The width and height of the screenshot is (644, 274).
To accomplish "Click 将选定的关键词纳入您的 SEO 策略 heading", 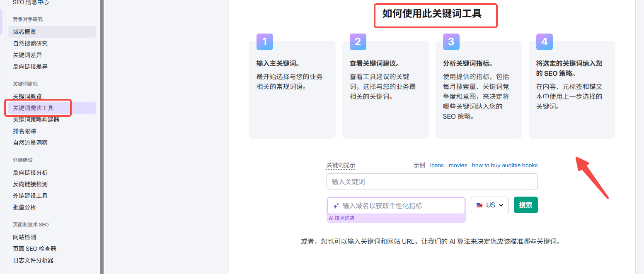I will coord(569,68).
